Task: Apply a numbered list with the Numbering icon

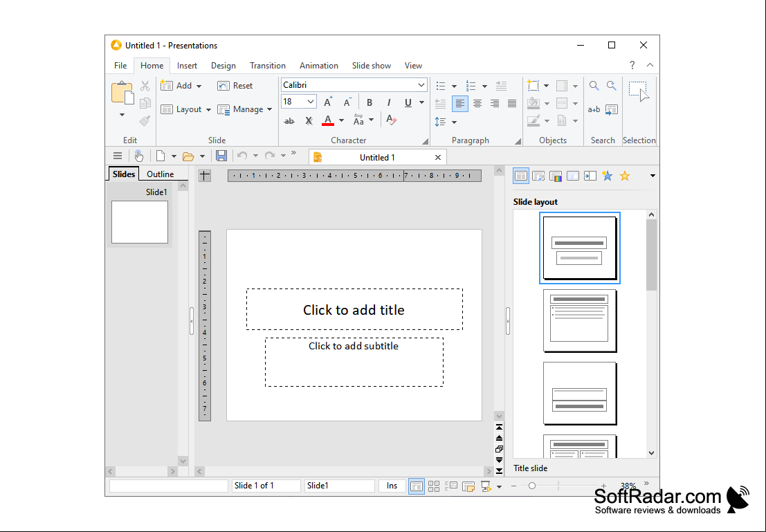Action: (471, 86)
